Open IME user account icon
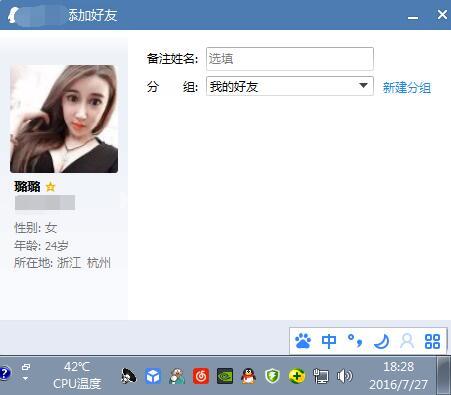 (407, 341)
